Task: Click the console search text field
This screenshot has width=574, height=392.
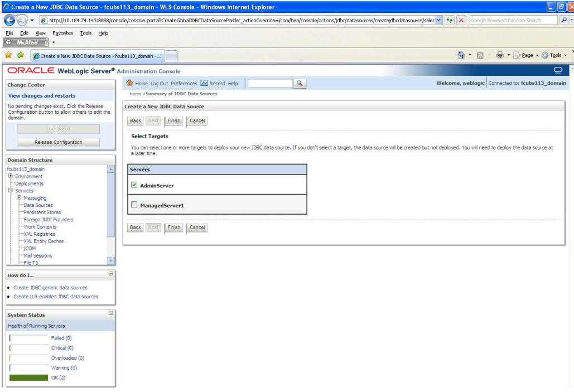Action: tap(270, 84)
